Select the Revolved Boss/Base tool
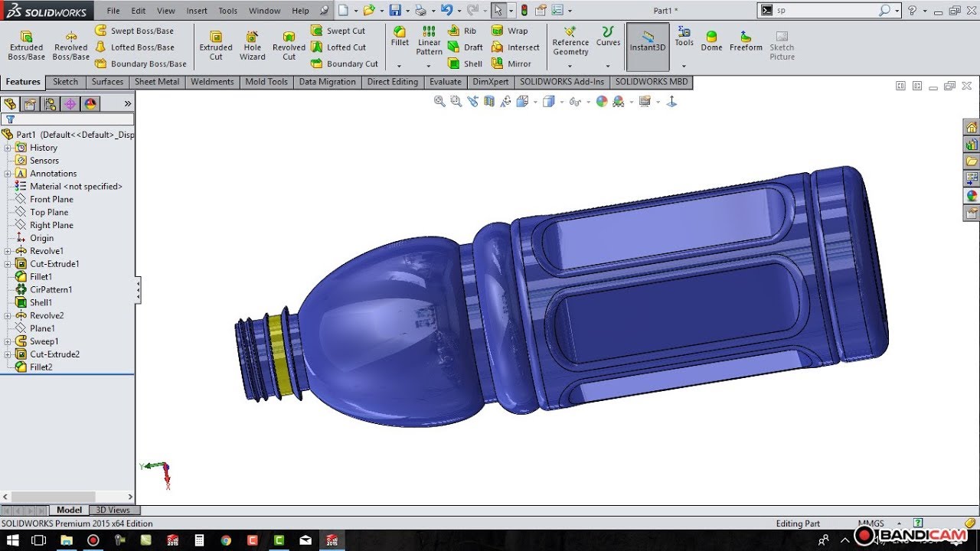Screen dimensions: 980x551 click(70, 46)
